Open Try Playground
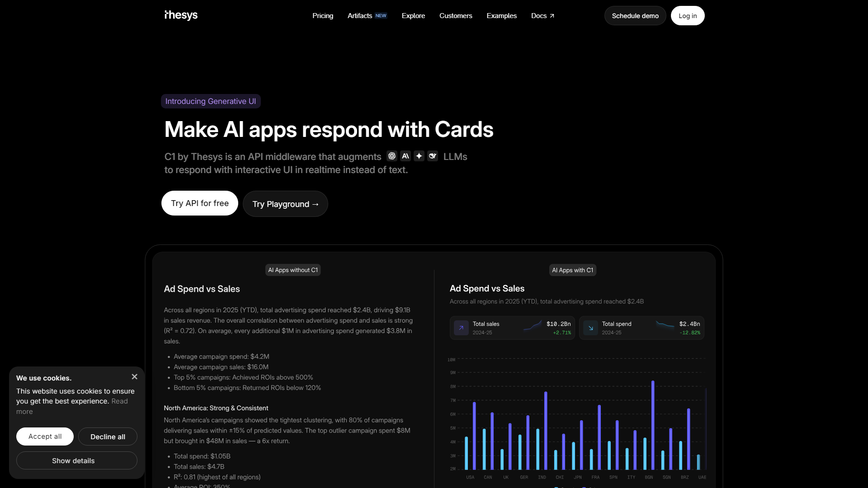This screenshot has height=488, width=868. (x=285, y=204)
